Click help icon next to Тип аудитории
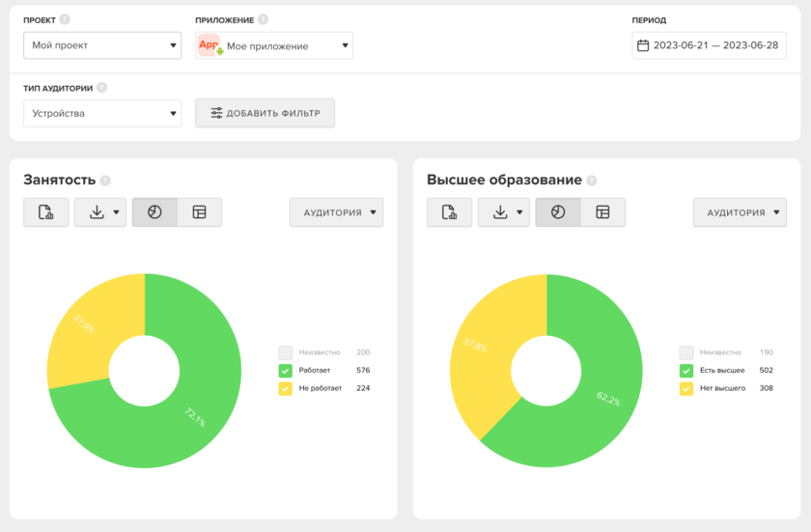Viewport: 811px width, 532px height. pos(101,88)
